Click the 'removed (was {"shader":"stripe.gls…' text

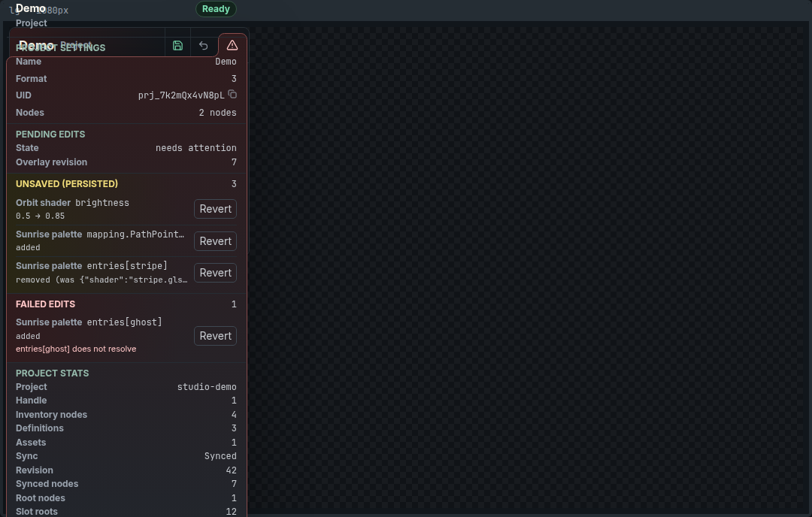pos(101,280)
